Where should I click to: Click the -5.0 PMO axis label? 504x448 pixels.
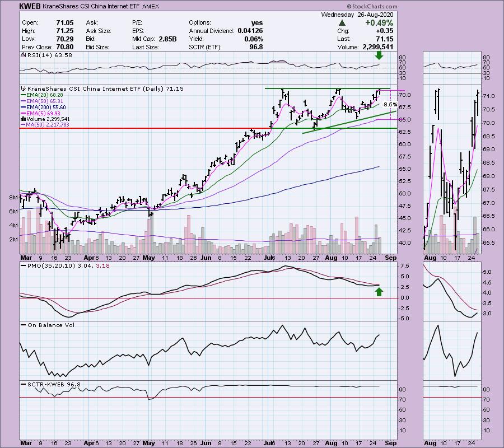click(404, 319)
